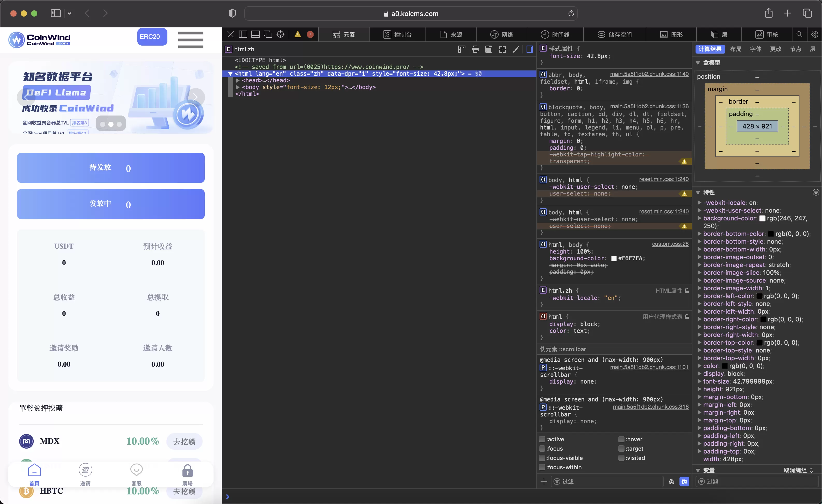Viewport: 822px width, 504px height.
Task: Add a new style rule with plus button
Action: point(544,481)
